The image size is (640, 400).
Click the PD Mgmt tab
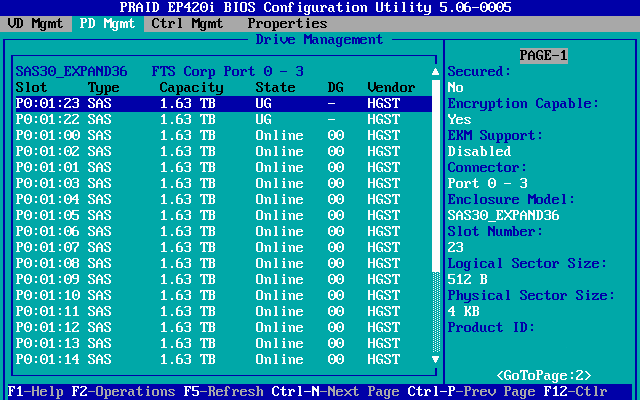108,23
